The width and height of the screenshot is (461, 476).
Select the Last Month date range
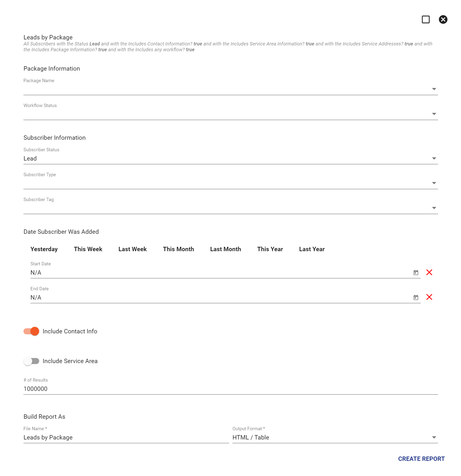(x=225, y=249)
